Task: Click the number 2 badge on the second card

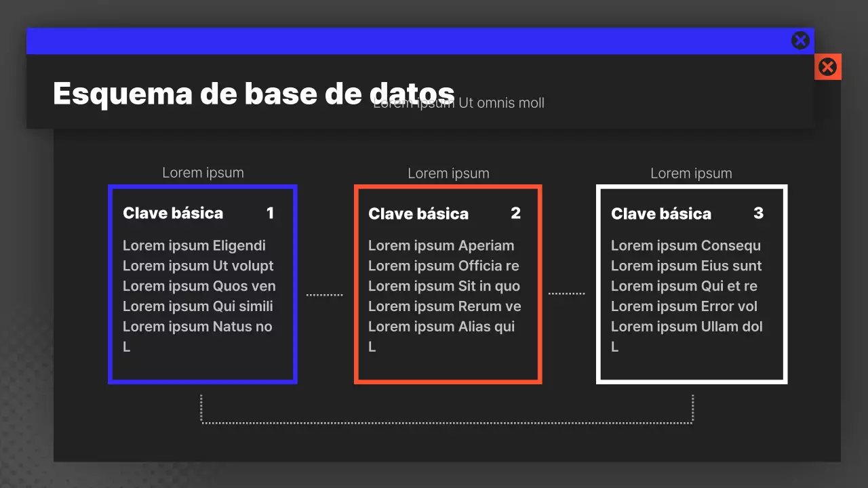Action: pos(516,213)
